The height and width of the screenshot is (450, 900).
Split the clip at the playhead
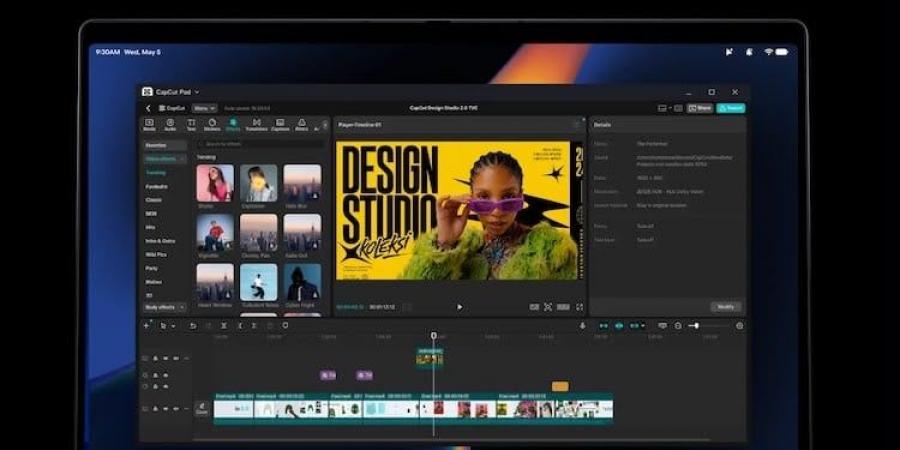(x=224, y=325)
